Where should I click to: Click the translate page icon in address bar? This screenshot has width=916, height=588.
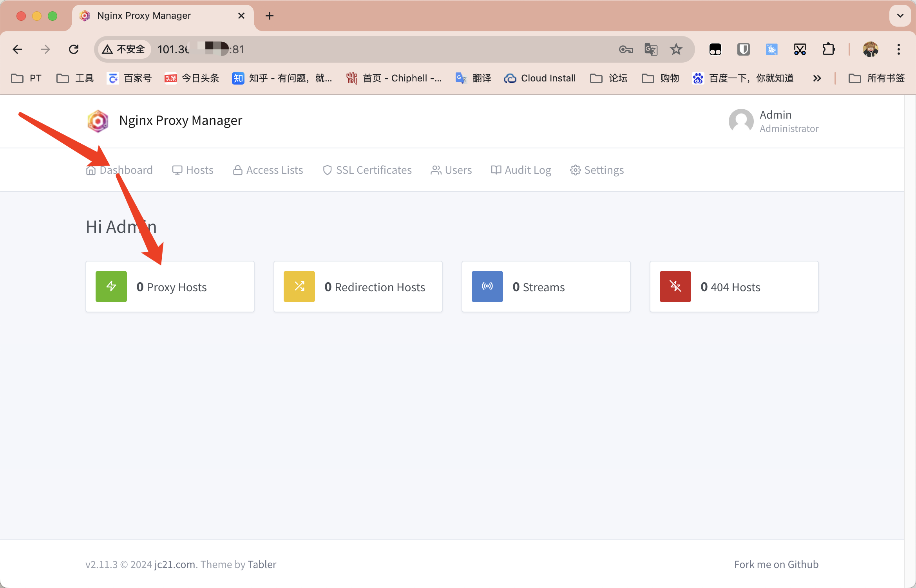point(651,49)
